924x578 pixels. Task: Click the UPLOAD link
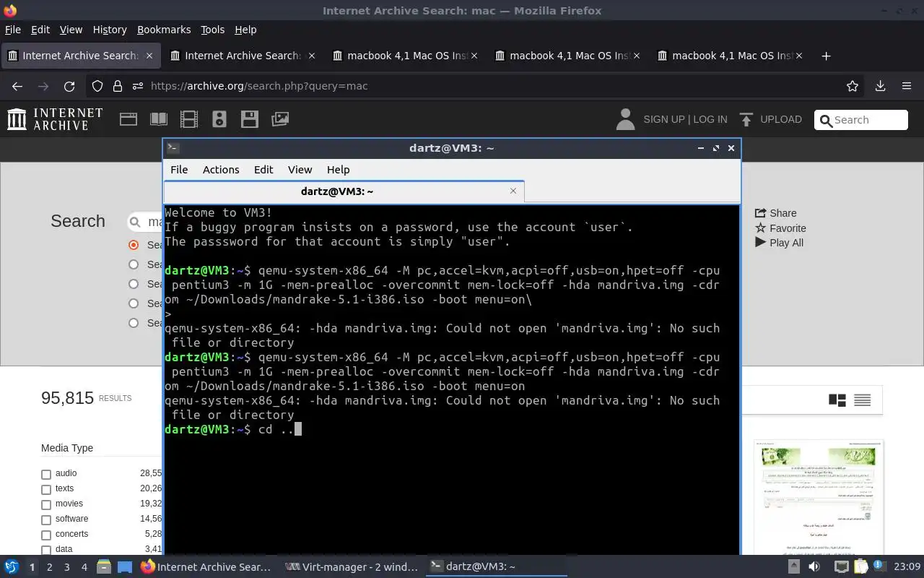(781, 119)
